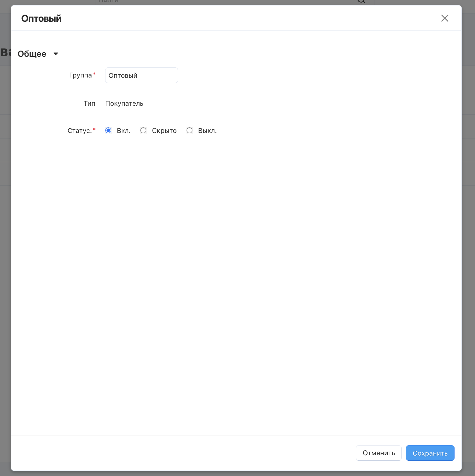475x476 pixels.
Task: Click the Общее section heading
Action: click(32, 54)
